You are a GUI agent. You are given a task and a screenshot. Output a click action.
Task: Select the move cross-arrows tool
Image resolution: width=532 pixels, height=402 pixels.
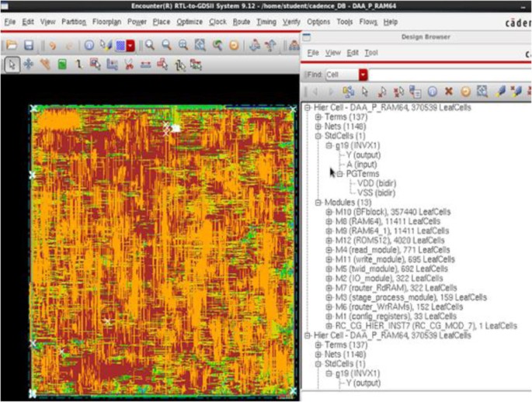coord(28,64)
